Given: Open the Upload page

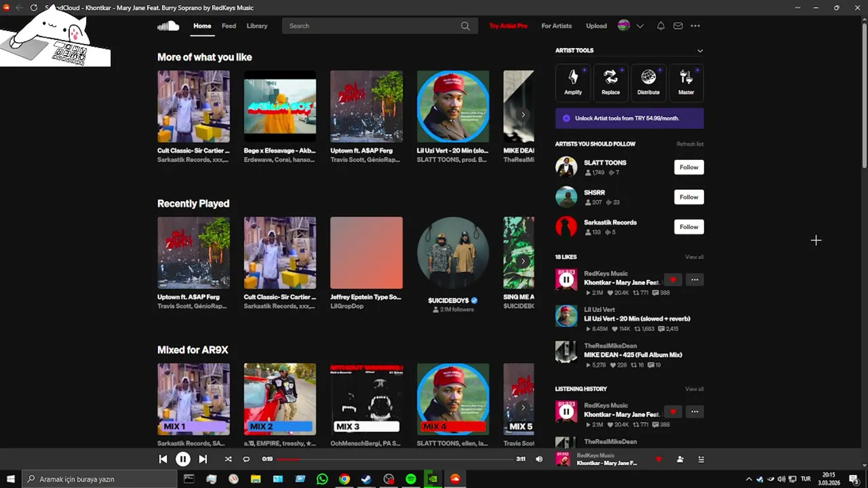Looking at the screenshot, I should coord(597,26).
